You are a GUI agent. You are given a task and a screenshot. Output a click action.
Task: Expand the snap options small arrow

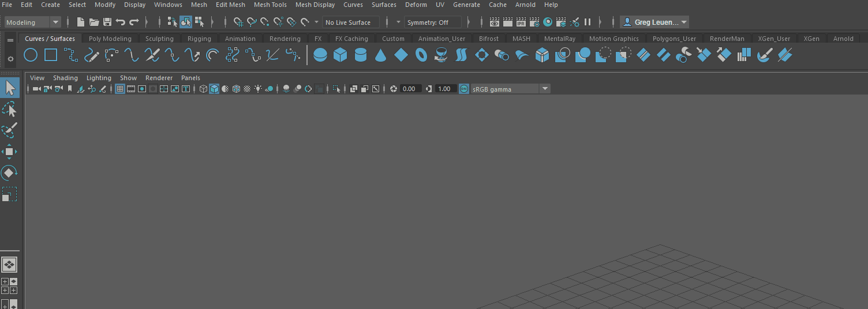pyautogui.click(x=316, y=22)
